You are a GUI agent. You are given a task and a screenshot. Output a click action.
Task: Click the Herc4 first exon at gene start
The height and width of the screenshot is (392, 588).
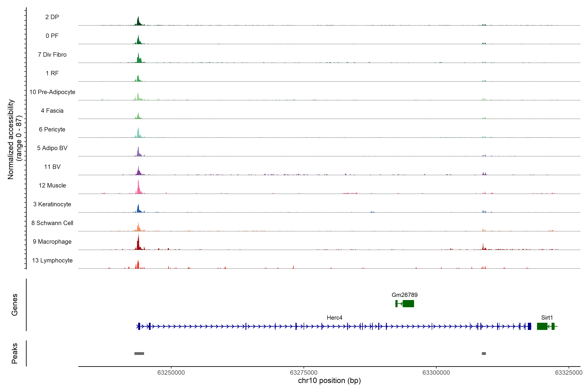[139, 326]
